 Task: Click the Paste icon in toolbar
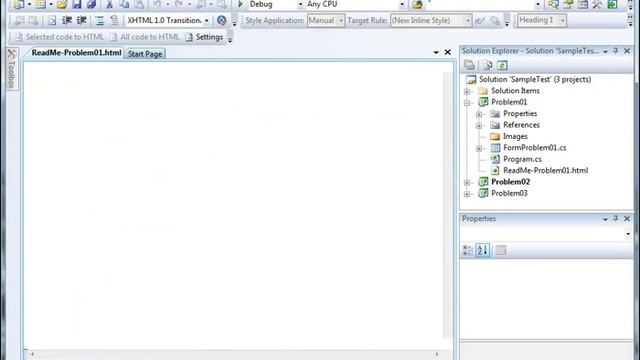click(x=140, y=4)
